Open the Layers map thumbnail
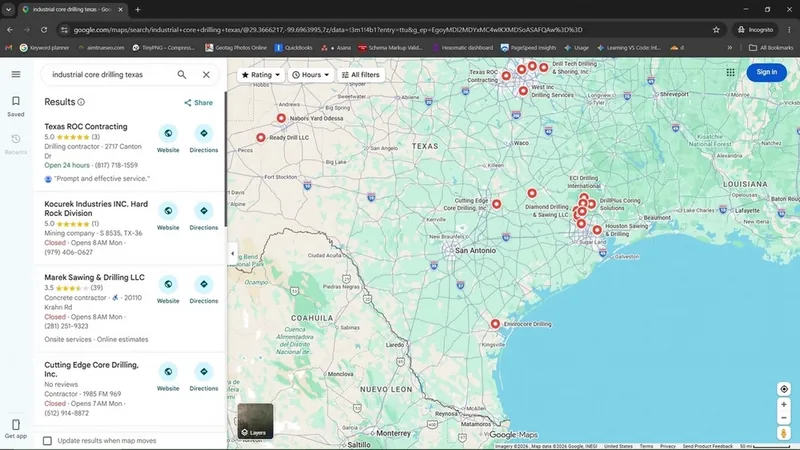Viewport: 800px width, 450px height. (x=255, y=421)
